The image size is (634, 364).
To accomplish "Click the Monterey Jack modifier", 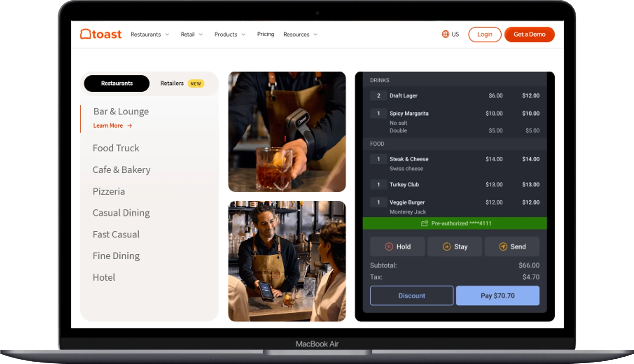I will pos(407,212).
